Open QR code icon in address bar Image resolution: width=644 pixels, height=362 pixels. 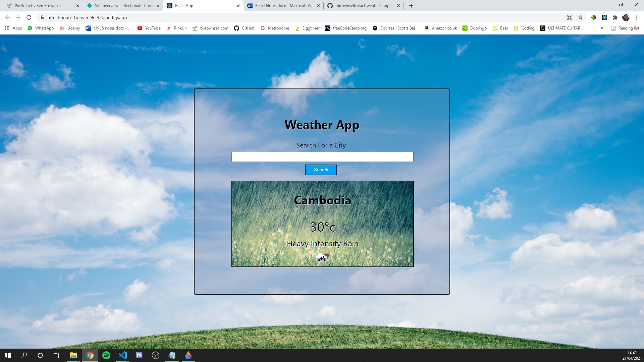[x=570, y=17]
